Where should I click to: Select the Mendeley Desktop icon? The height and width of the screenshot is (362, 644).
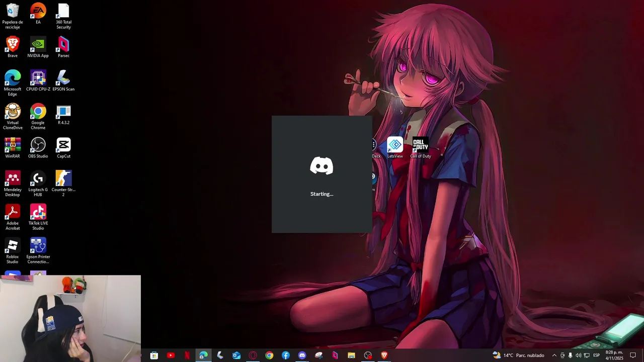(13, 183)
